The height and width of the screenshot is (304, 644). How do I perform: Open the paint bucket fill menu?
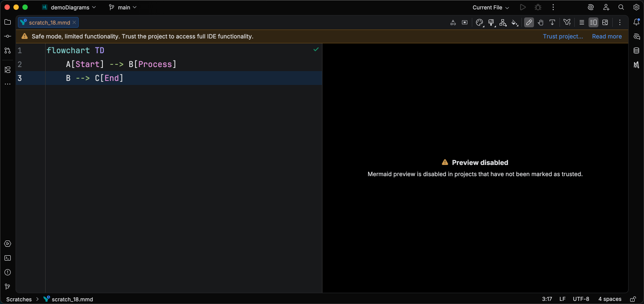(x=514, y=22)
